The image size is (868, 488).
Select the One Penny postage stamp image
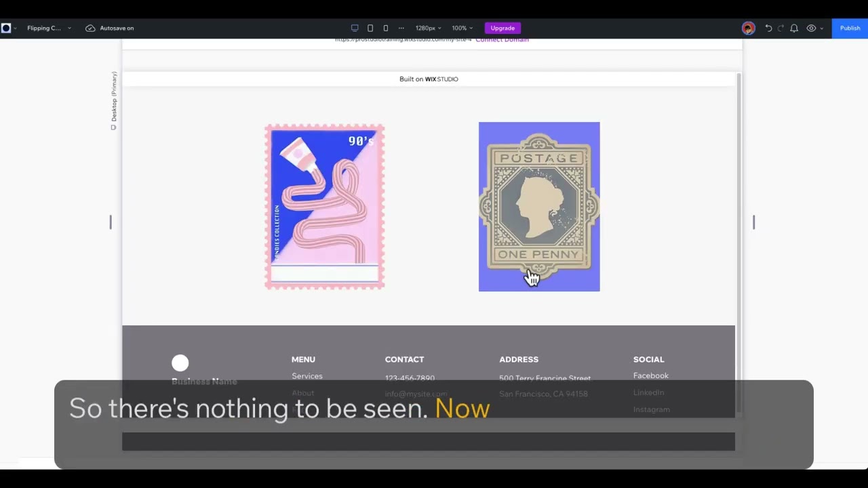[x=539, y=207]
